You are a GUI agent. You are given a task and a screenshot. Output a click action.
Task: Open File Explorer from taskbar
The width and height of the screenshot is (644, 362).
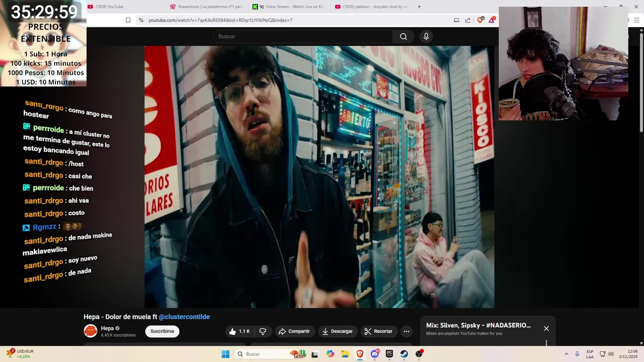coord(345,354)
